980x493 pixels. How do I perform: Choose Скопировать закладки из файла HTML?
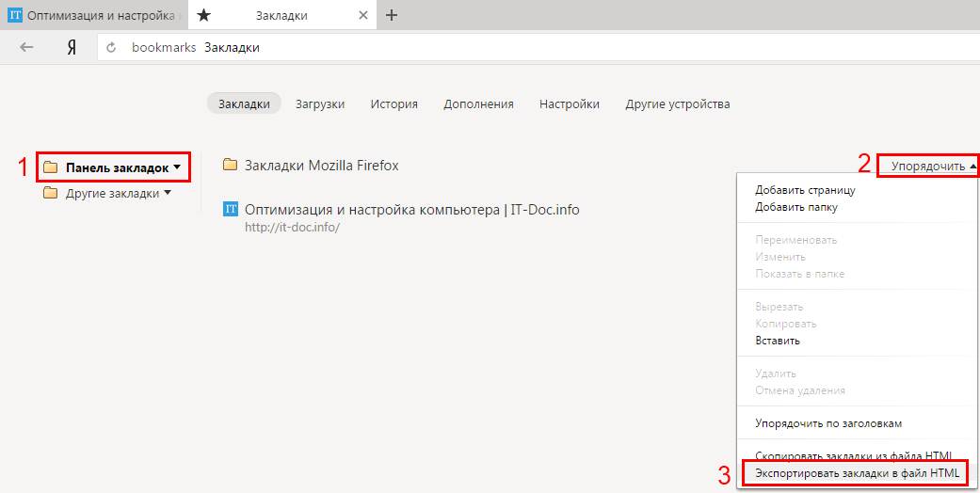click(x=853, y=455)
